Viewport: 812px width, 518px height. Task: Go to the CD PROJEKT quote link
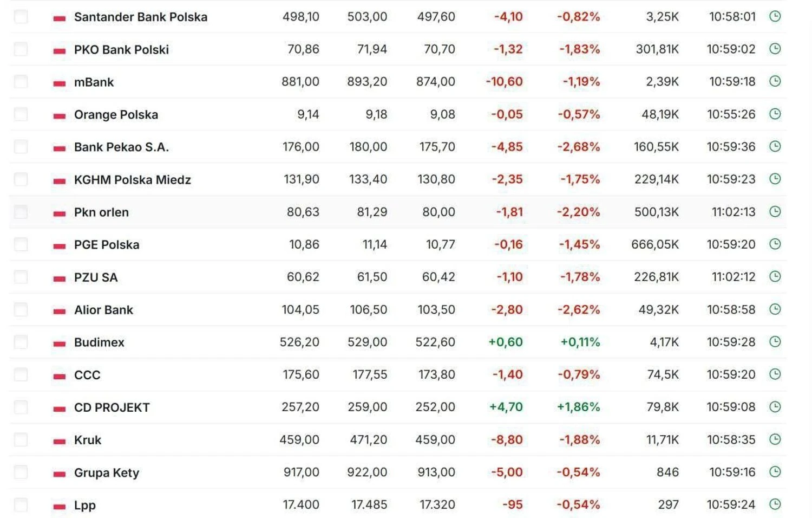click(x=112, y=407)
